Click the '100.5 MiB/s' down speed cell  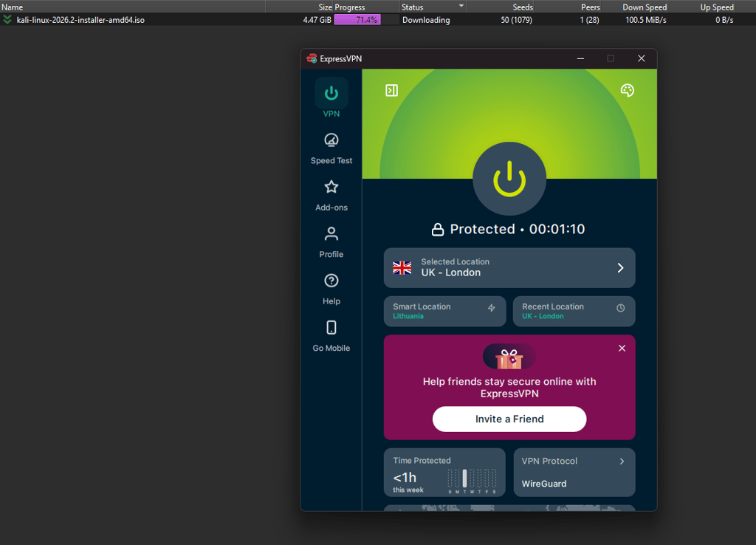(646, 20)
